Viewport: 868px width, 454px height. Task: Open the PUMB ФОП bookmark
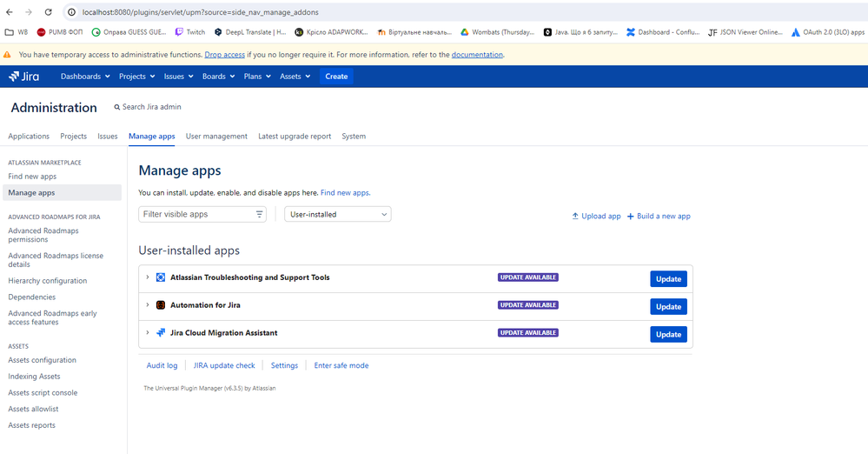click(x=60, y=32)
